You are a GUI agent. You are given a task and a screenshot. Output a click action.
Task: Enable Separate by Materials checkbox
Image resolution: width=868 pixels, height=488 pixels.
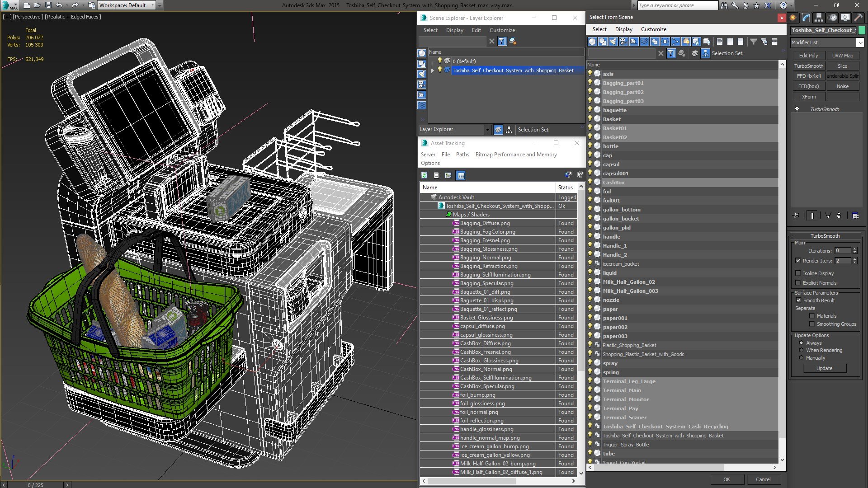tap(812, 316)
